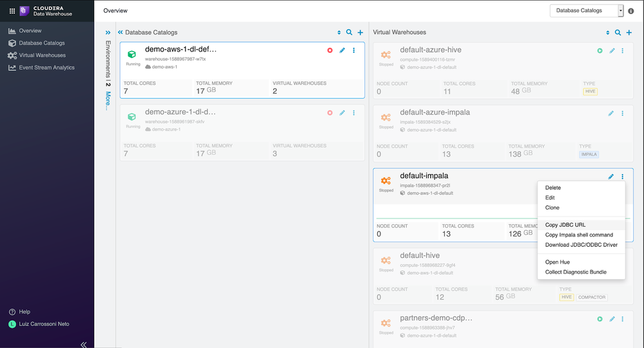The width and height of the screenshot is (644, 348).
Task: Start the partners-demo-cdp warehouse
Action: [600, 319]
